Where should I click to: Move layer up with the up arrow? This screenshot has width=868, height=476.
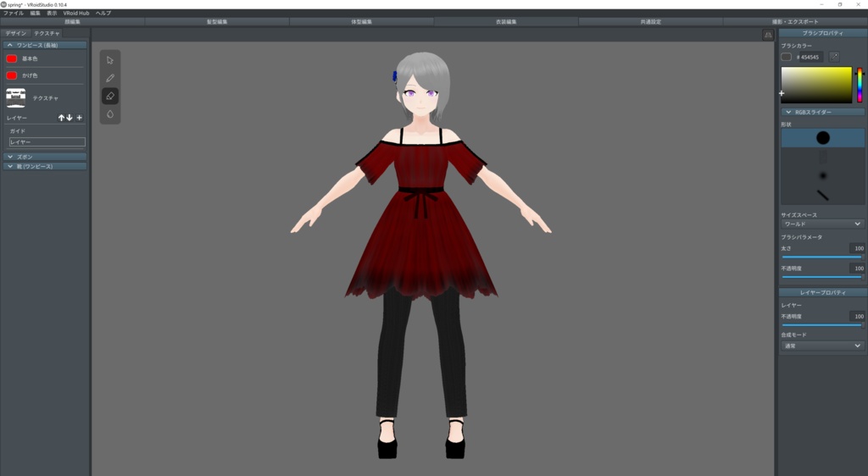pyautogui.click(x=61, y=118)
